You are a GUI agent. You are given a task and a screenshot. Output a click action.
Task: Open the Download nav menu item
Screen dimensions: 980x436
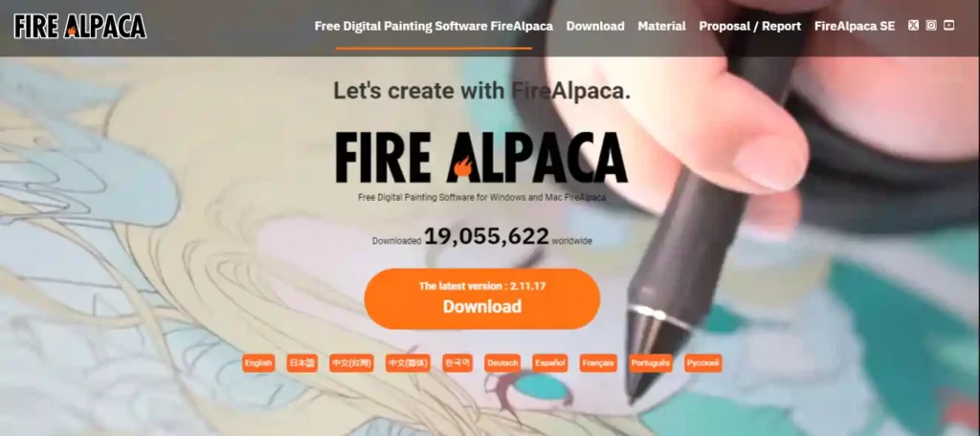595,26
